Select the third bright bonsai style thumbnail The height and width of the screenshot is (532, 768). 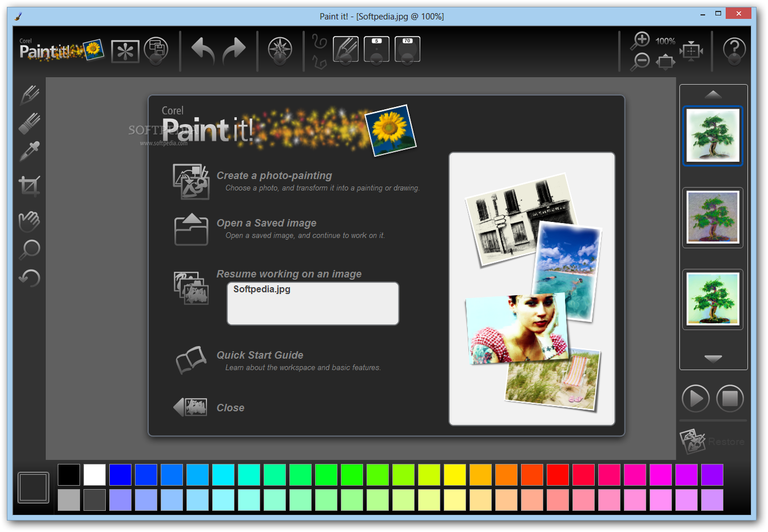(713, 299)
